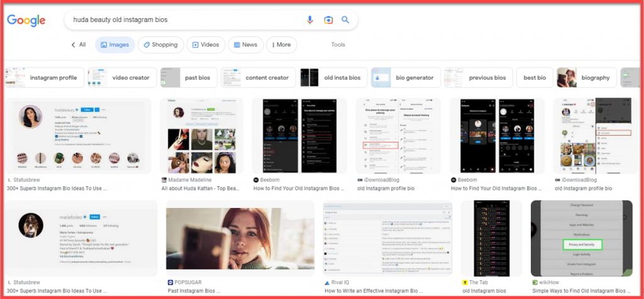
Task: Filter by 'bio generator' chip
Action: point(406,77)
